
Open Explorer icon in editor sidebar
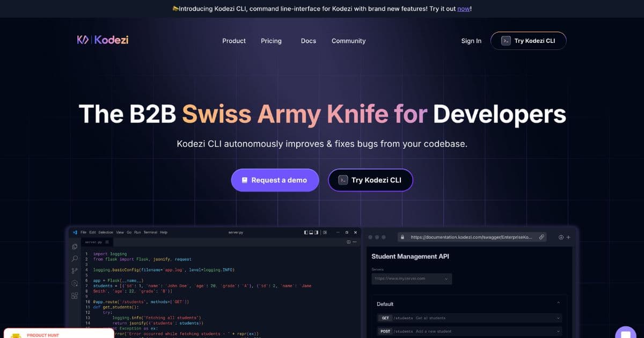pos(75,247)
